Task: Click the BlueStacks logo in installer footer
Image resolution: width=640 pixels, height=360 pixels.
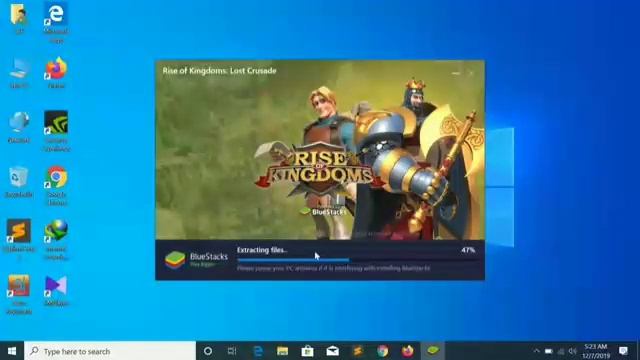Action: [175, 260]
